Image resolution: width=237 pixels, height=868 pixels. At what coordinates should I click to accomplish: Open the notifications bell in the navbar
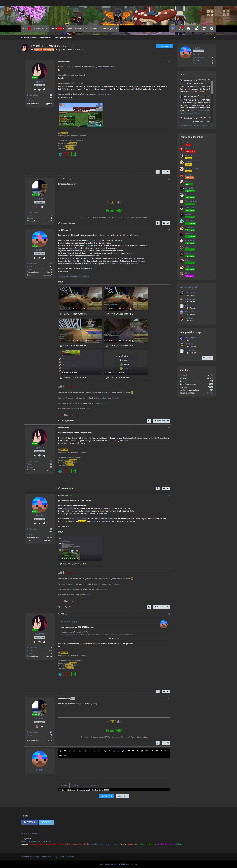click(181, 29)
